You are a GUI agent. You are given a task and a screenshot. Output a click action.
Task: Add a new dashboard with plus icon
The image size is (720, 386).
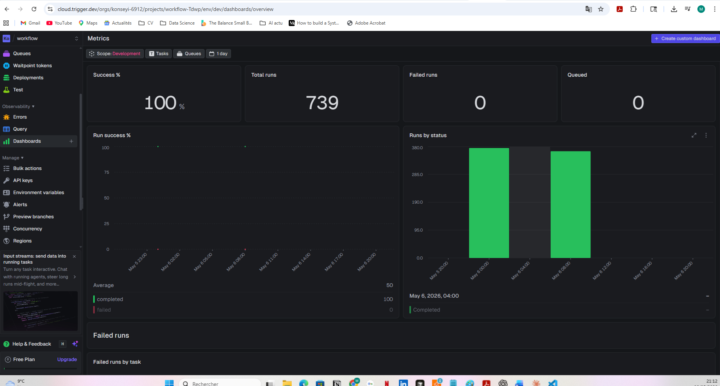point(71,141)
